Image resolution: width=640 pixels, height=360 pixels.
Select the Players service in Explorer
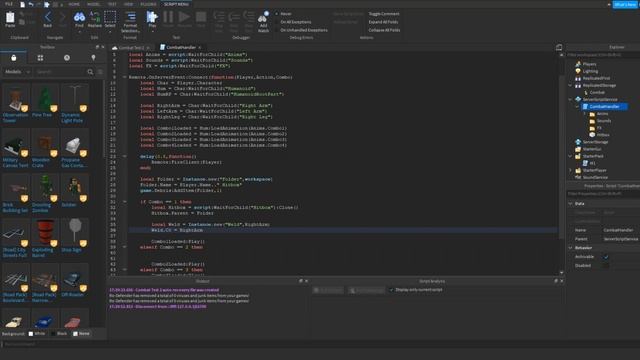coord(589,64)
